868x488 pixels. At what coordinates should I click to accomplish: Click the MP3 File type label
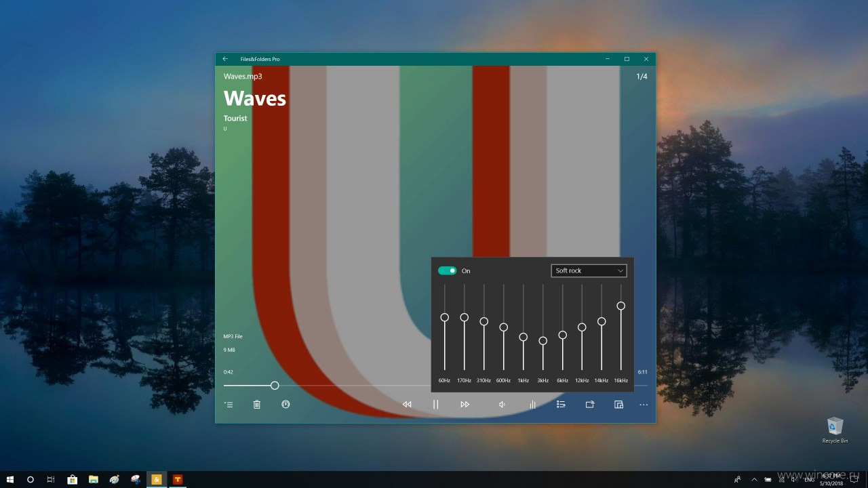(x=233, y=336)
